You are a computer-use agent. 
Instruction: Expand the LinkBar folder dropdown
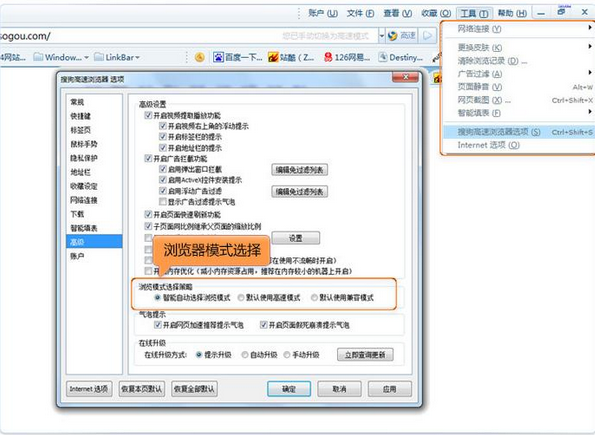(137, 58)
